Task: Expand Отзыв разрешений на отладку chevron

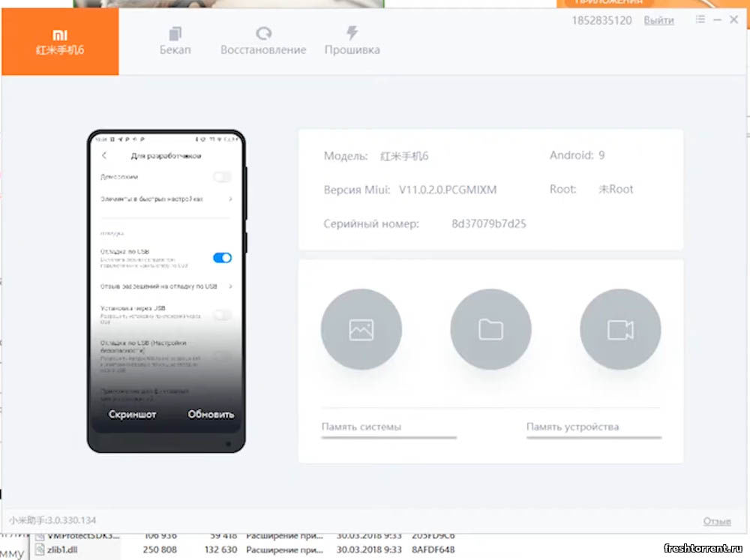Action: click(x=230, y=286)
